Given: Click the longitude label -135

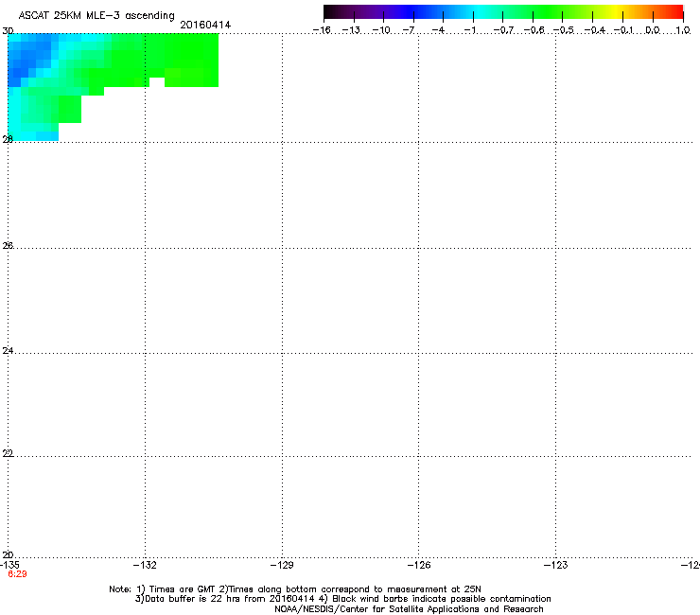Looking at the screenshot, I should 9,565.
